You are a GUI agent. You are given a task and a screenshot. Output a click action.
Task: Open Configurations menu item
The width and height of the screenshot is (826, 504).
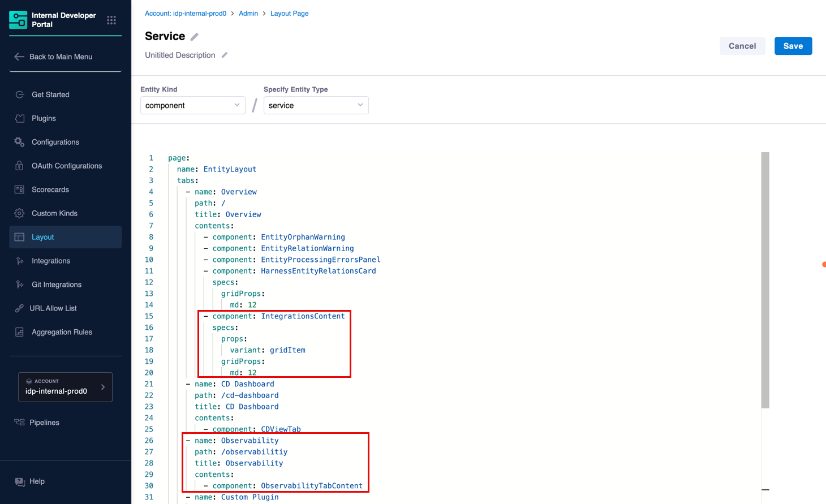coord(66,142)
